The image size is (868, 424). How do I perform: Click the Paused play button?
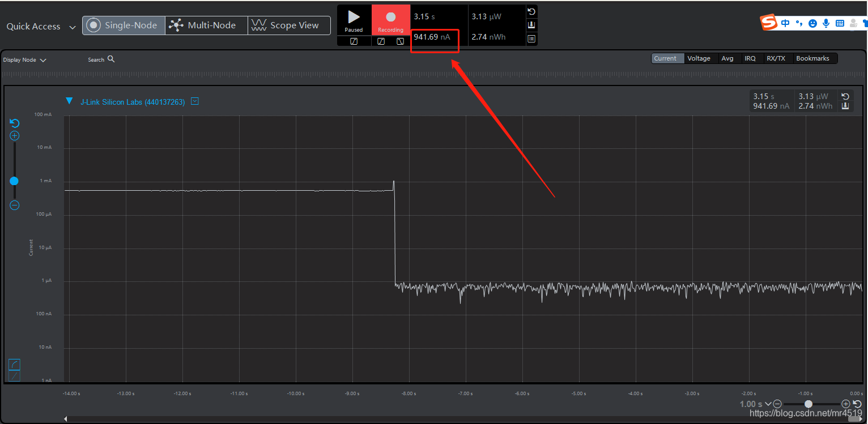pyautogui.click(x=354, y=20)
